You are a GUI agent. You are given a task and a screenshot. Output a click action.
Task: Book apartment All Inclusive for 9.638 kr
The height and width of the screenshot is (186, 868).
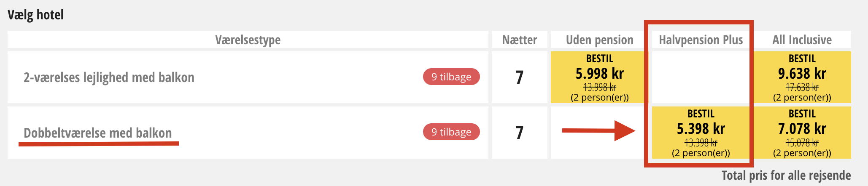(802, 77)
